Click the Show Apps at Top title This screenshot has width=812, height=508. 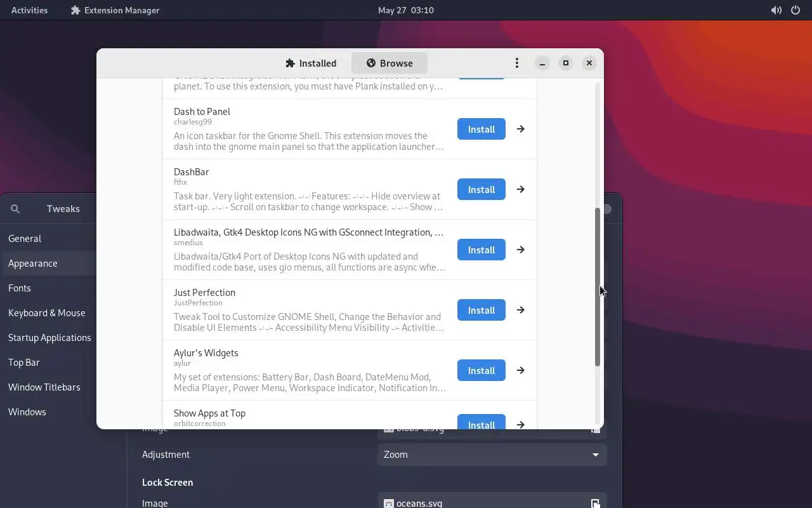pyautogui.click(x=209, y=413)
